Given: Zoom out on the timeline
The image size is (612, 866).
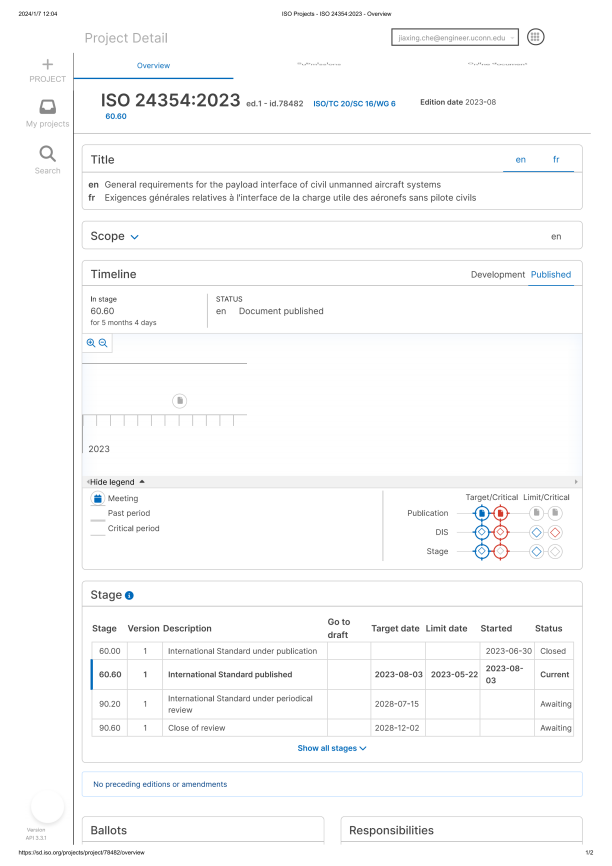Looking at the screenshot, I should [x=103, y=342].
